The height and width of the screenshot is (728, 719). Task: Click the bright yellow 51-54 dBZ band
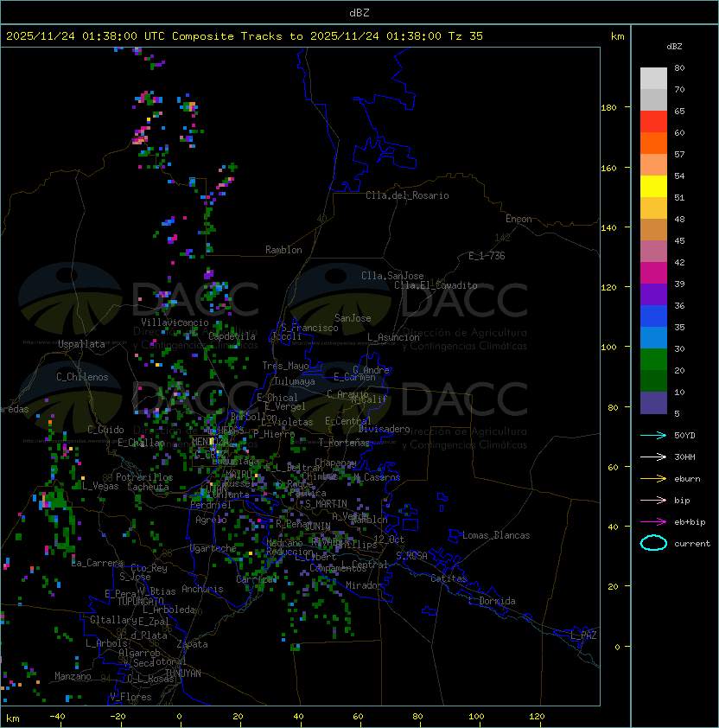tap(653, 186)
